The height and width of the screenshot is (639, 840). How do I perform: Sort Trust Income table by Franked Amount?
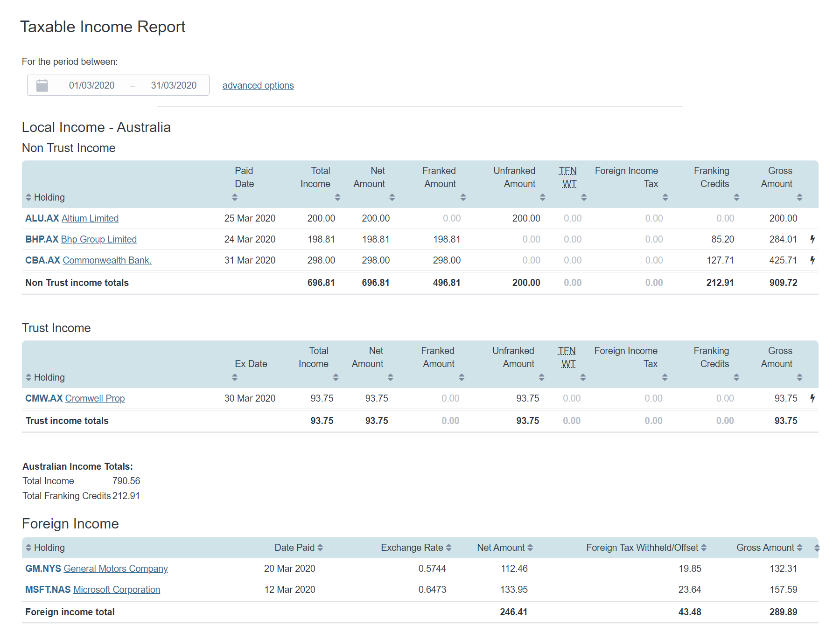pyautogui.click(x=462, y=377)
